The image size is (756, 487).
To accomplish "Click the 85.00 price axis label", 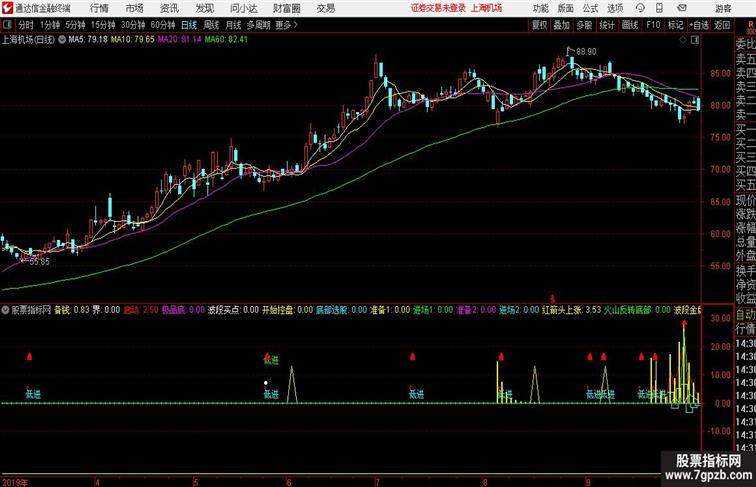I will click(x=720, y=73).
